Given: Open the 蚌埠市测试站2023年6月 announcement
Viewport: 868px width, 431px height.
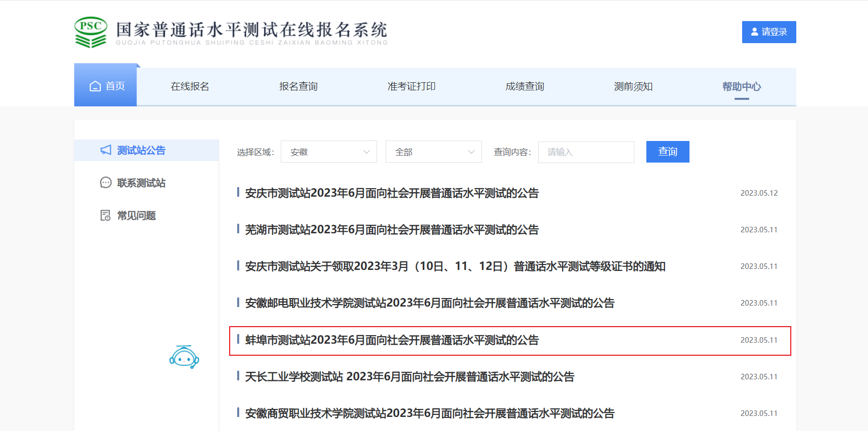Looking at the screenshot, I should 392,340.
